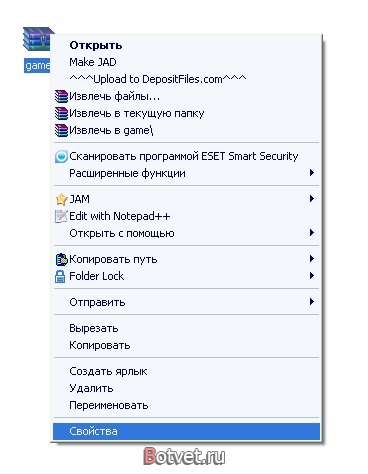This screenshot has height=474, width=368.
Task: Expand the Расширенные функции submenu arrow
Action: 312,173
